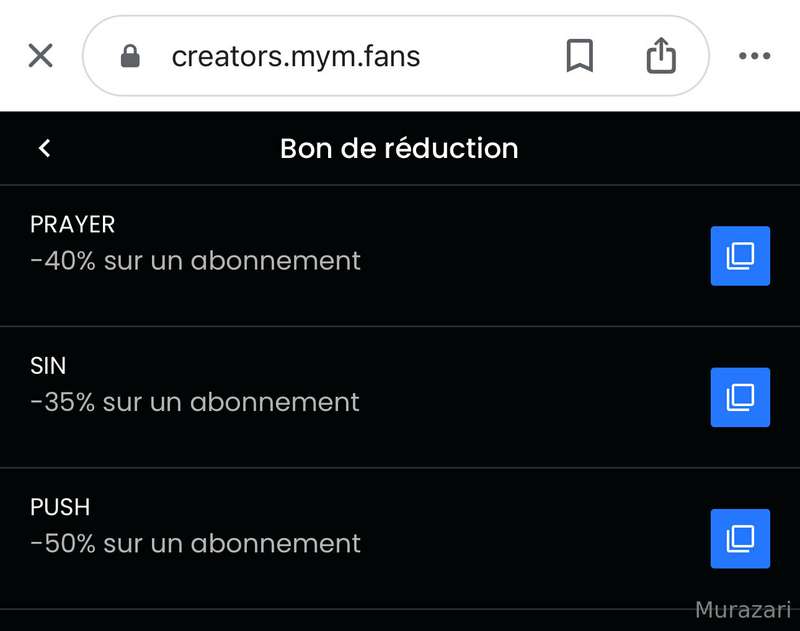Image resolution: width=800 pixels, height=631 pixels.
Task: Click the SIN code name
Action: coord(48,366)
